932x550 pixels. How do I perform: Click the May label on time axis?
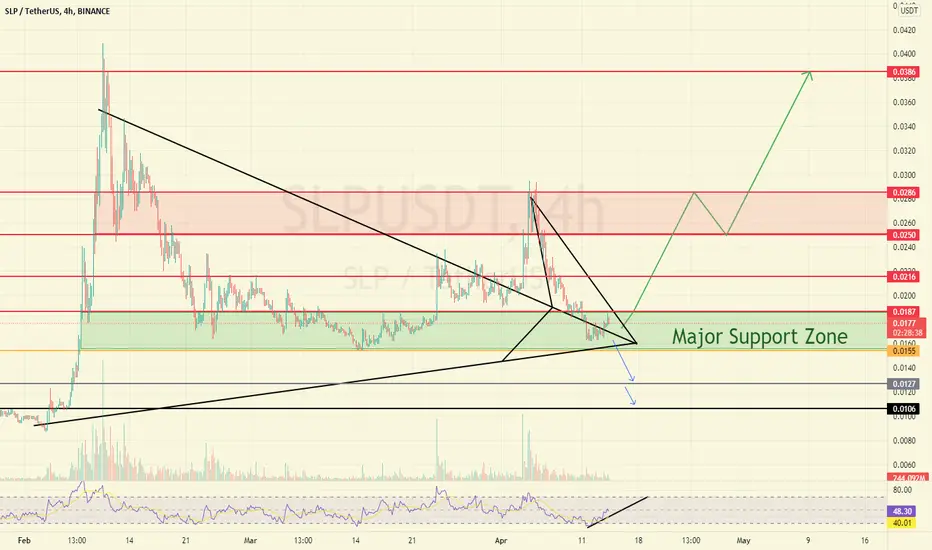coord(744,540)
